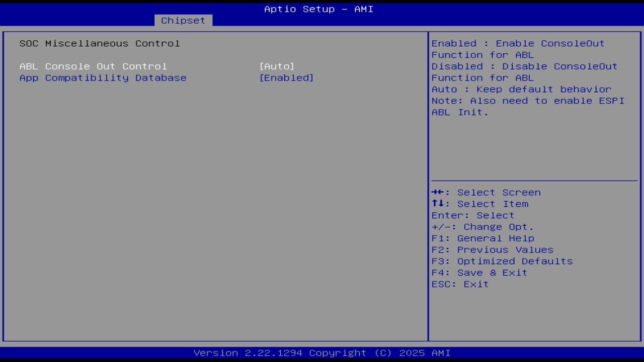
Task: Click the Aptio Setup - AMI title bar
Action: (x=318, y=9)
